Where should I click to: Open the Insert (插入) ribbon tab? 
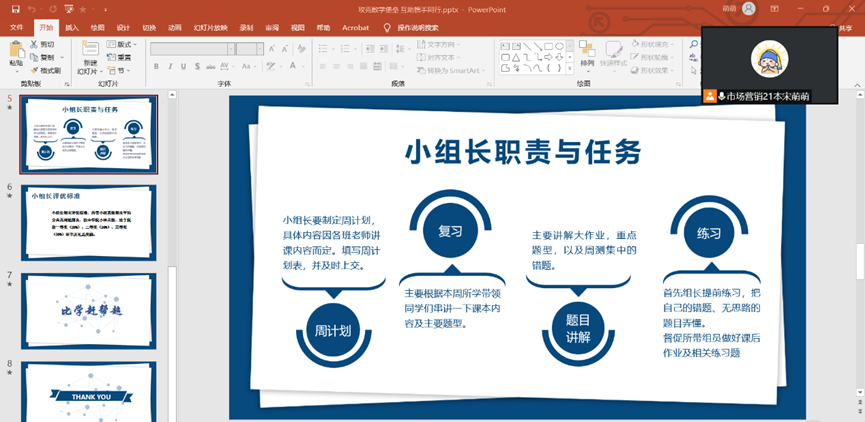coord(72,28)
